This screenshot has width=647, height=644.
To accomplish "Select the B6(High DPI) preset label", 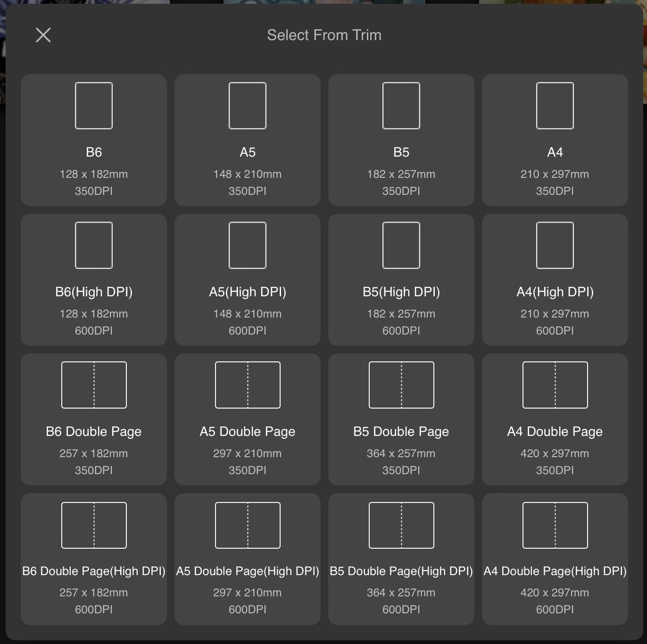I will pyautogui.click(x=94, y=292).
